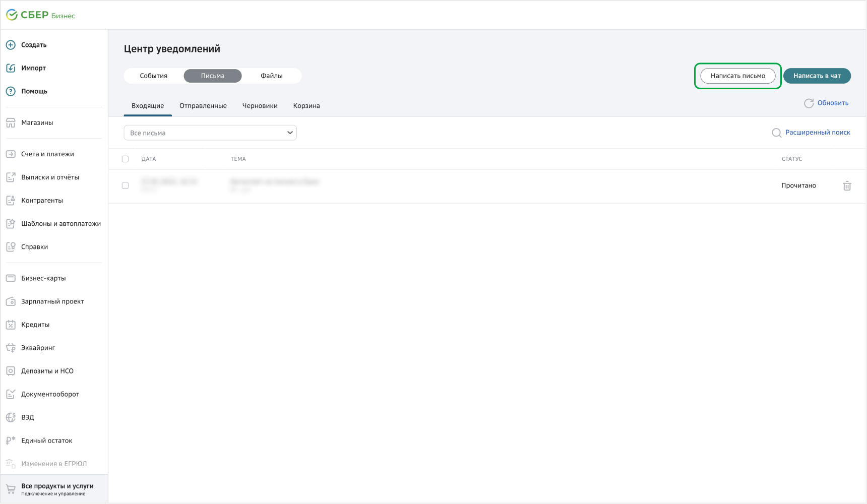Go to Магазины section

(37, 122)
